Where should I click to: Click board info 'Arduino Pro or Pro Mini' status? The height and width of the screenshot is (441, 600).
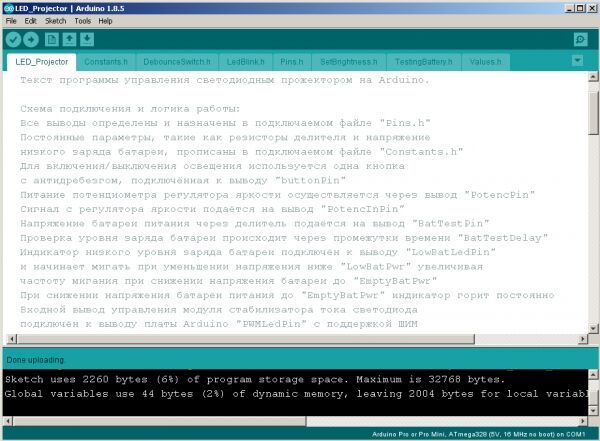point(478,434)
